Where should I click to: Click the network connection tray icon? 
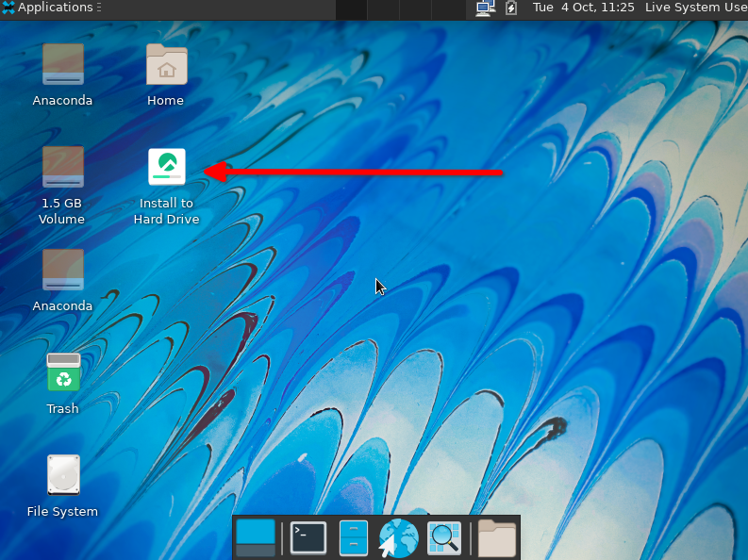pyautogui.click(x=486, y=8)
